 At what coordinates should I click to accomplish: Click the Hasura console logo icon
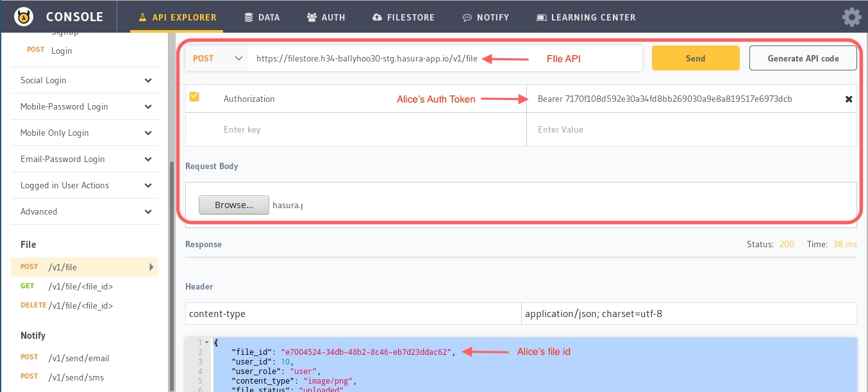pos(23,17)
